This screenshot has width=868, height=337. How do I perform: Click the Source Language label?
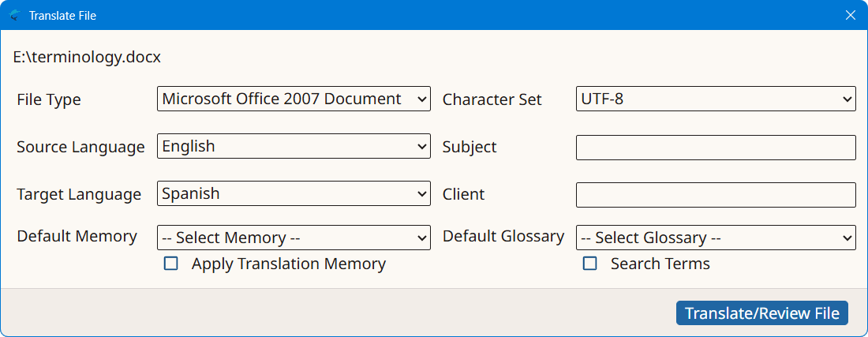click(80, 148)
